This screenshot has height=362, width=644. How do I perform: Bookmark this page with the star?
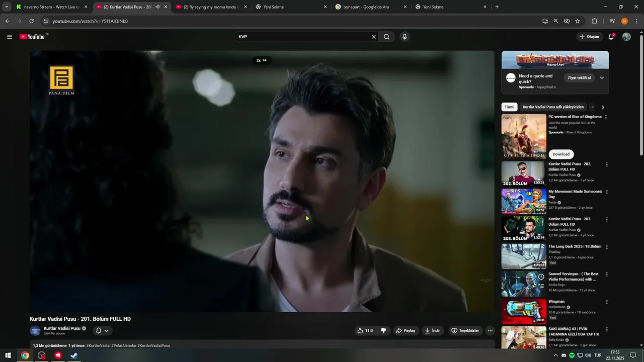(578, 21)
